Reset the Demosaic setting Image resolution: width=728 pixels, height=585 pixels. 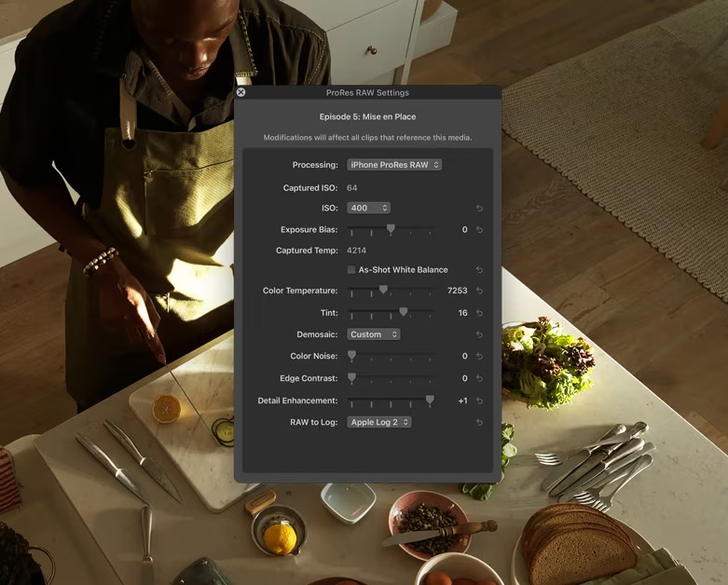click(479, 334)
